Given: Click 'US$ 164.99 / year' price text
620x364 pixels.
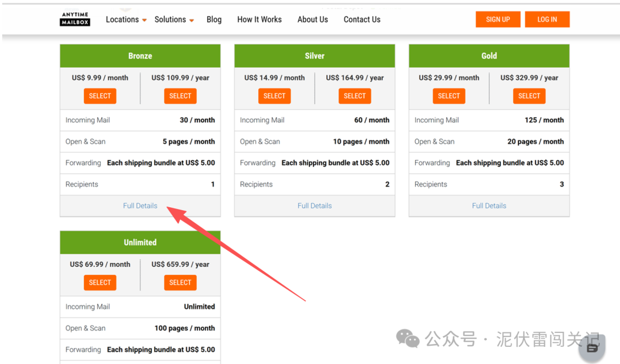Looking at the screenshot, I should (x=355, y=78).
